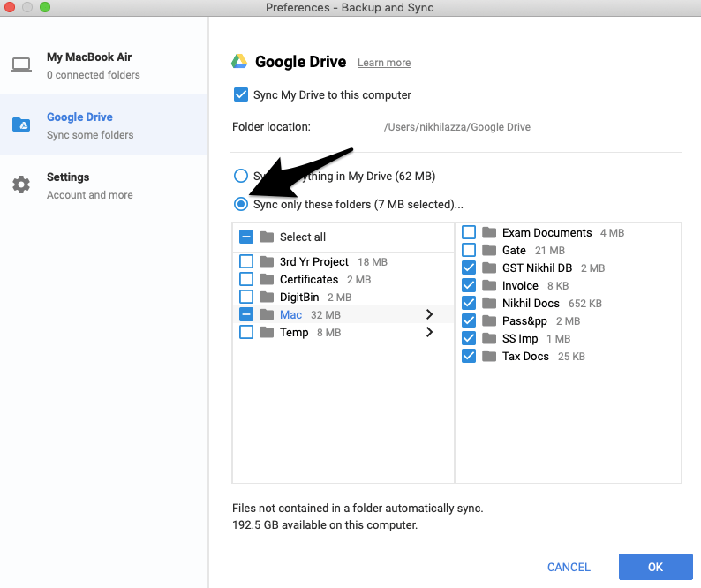Click the Mac folder icon
The height and width of the screenshot is (588, 701).
click(x=267, y=314)
